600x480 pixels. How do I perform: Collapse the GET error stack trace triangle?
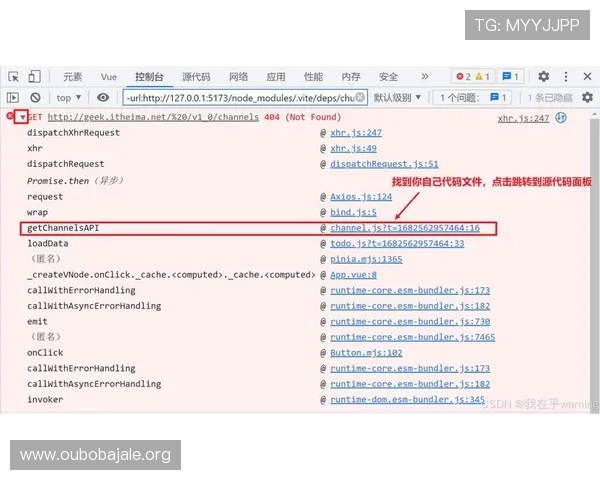(21, 118)
